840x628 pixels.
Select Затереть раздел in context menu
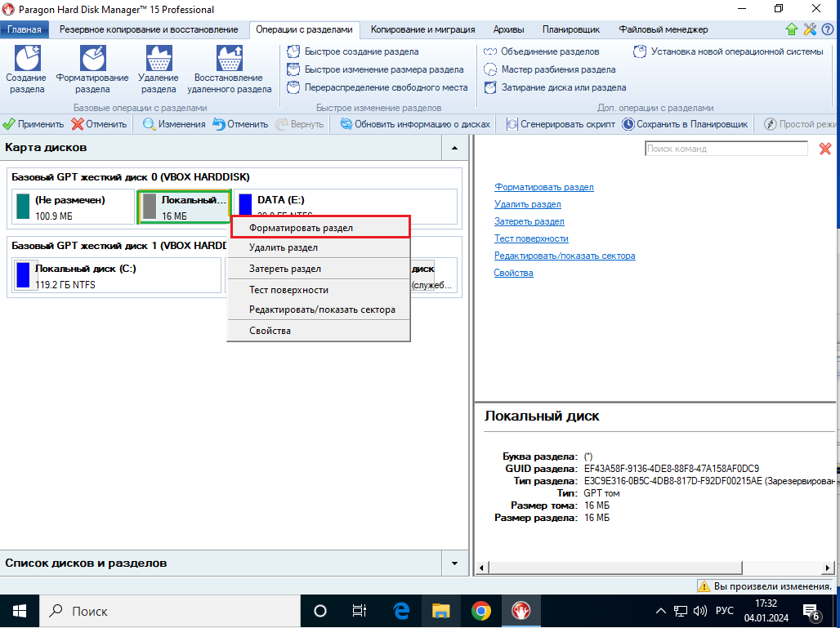pos(319,269)
